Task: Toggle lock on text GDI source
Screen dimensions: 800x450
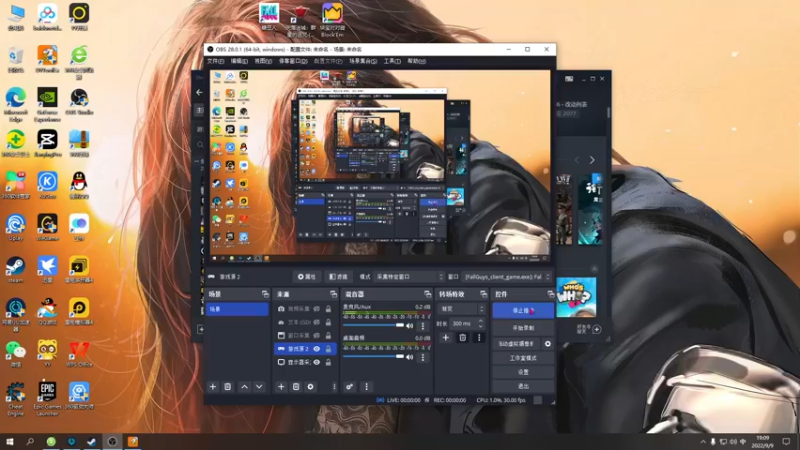Action: [329, 322]
